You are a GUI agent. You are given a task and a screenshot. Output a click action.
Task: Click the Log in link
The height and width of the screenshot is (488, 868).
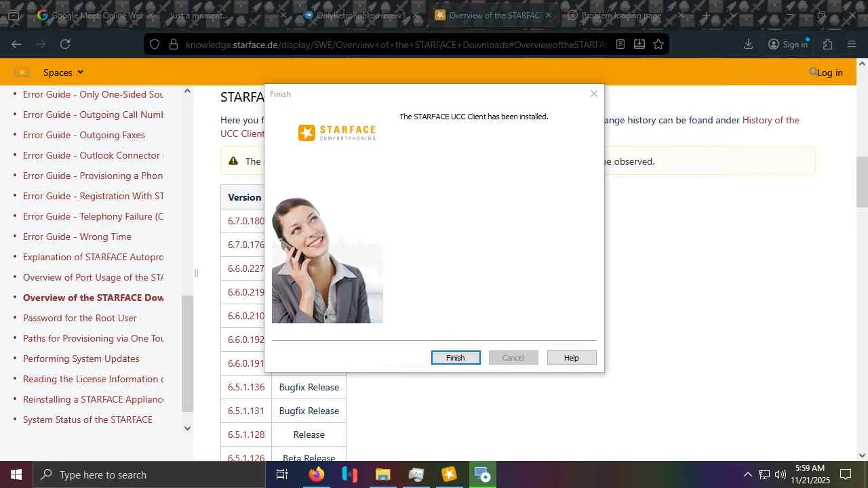point(830,73)
